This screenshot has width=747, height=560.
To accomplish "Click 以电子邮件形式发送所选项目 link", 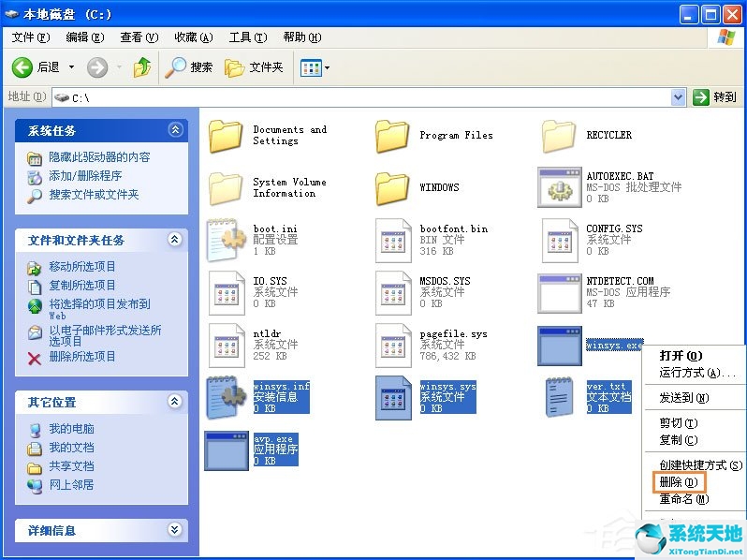I will point(105,335).
